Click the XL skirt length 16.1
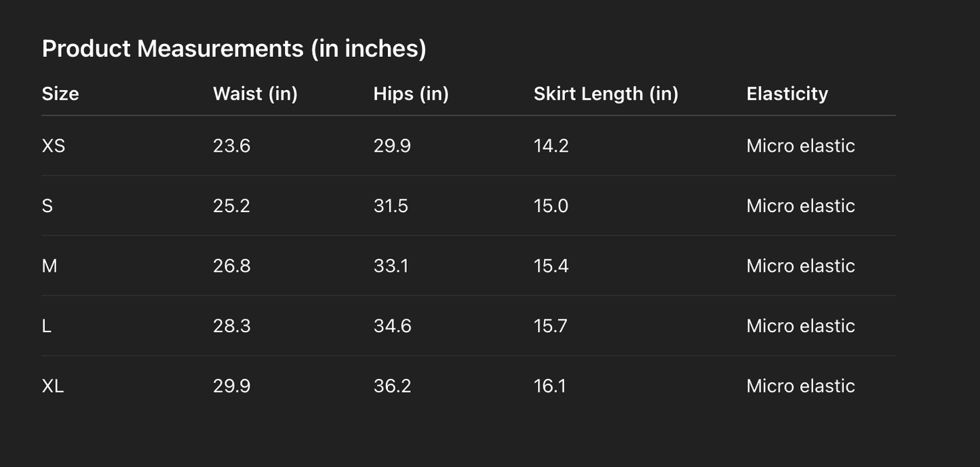Screen dimensions: 980x467 point(549,386)
